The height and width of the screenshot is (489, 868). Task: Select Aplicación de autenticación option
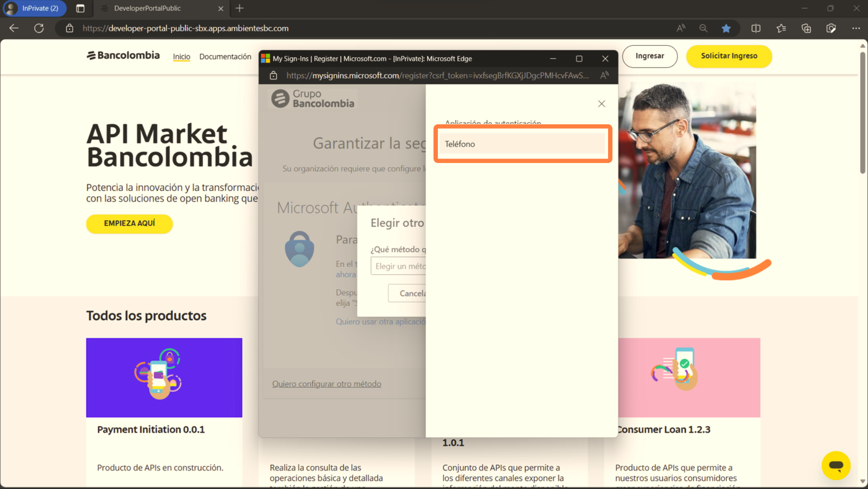pos(493,122)
